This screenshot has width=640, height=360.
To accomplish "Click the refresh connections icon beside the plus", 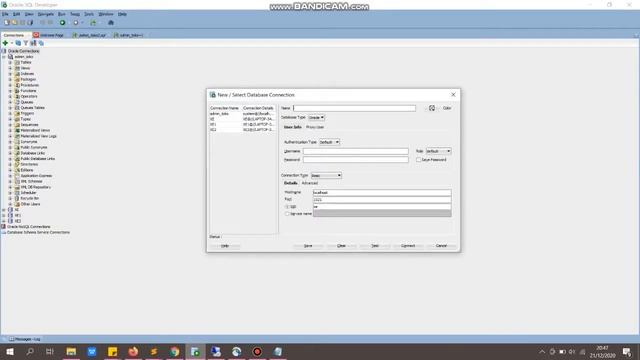I will click(18, 43).
